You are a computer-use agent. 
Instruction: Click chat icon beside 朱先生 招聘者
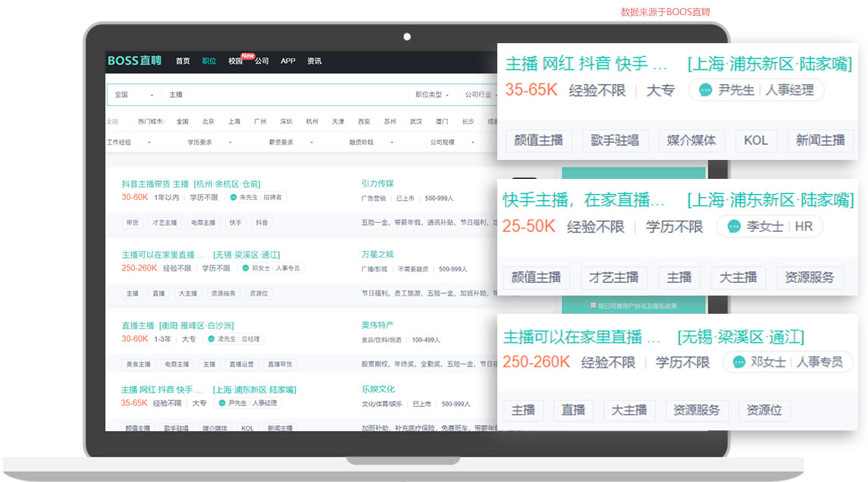233,197
